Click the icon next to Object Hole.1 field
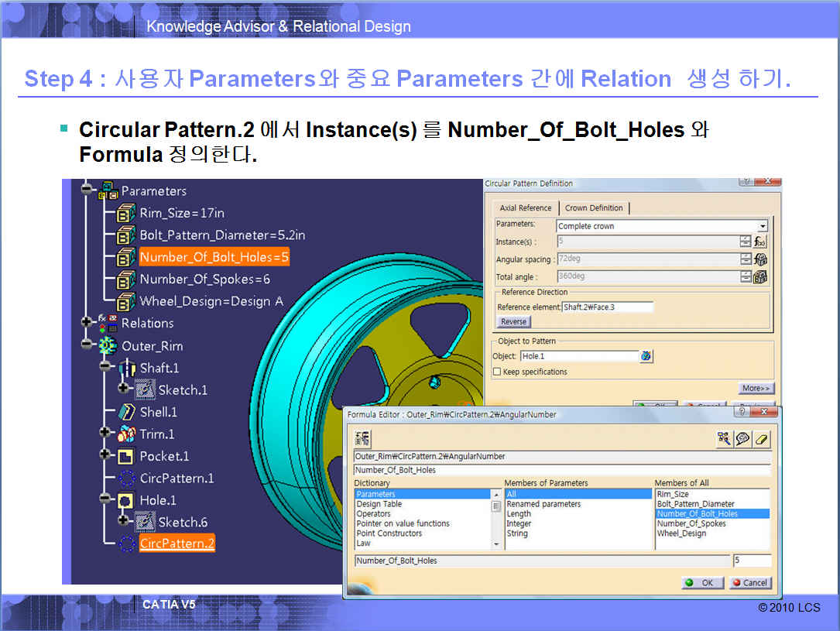The image size is (840, 631). pyautogui.click(x=646, y=356)
